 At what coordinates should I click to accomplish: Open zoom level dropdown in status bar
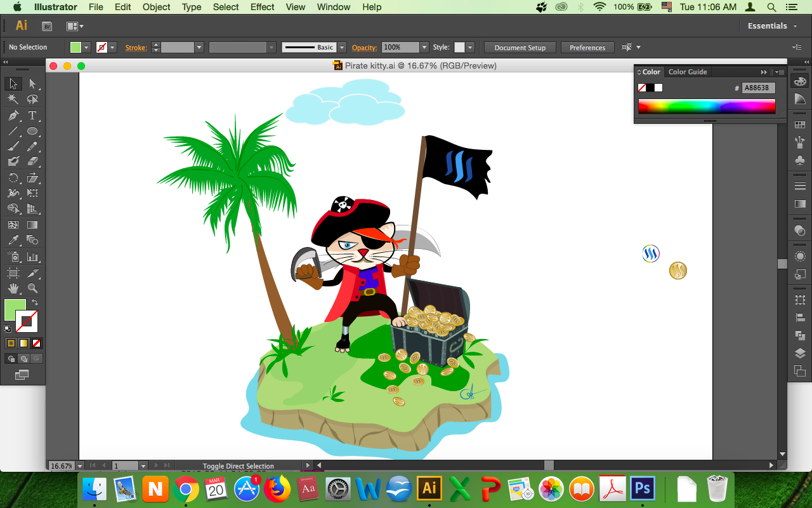click(x=79, y=466)
